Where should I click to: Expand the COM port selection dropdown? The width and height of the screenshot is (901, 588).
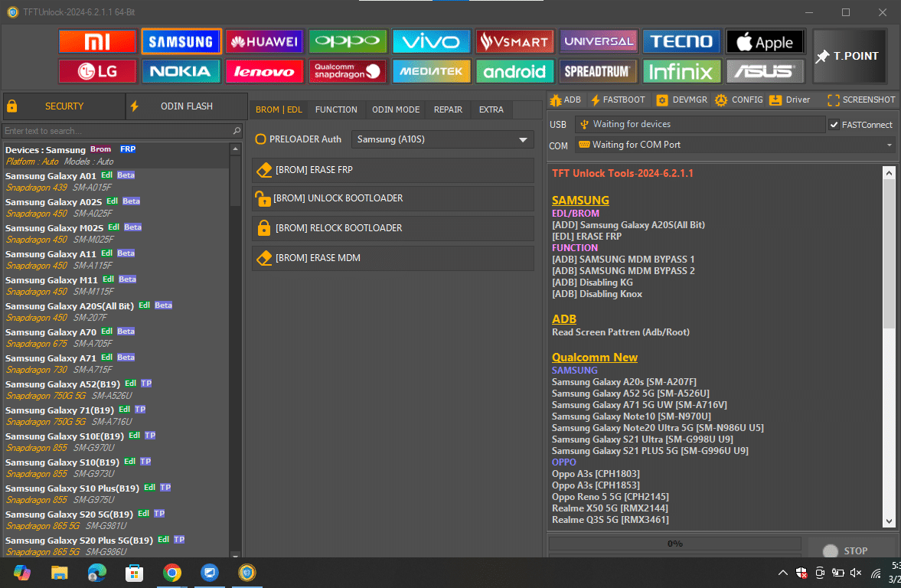pyautogui.click(x=888, y=145)
